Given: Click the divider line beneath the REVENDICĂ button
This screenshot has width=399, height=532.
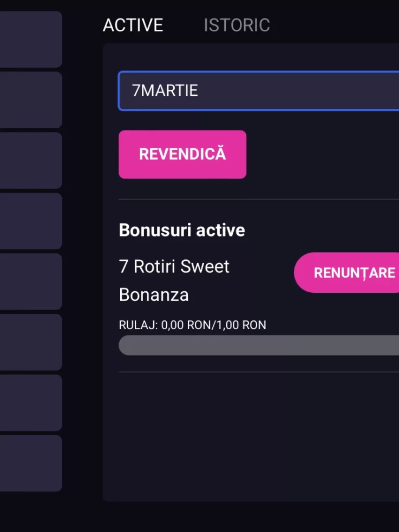Looking at the screenshot, I should 259,200.
